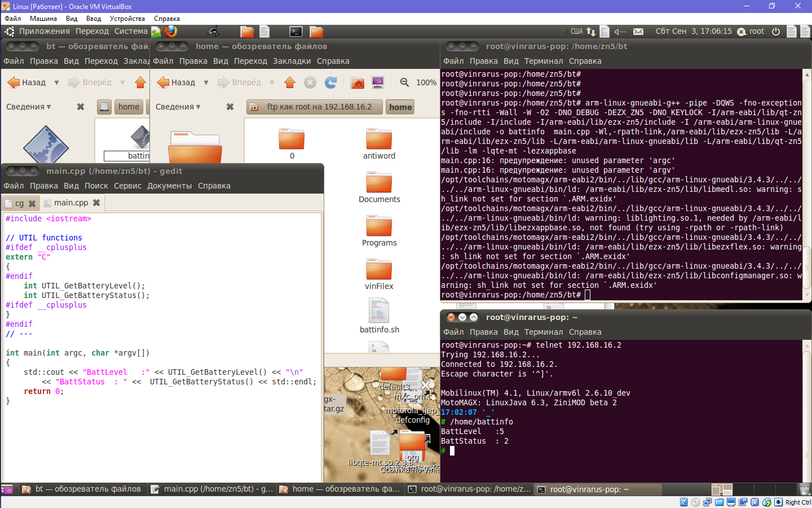This screenshot has height=508, width=812.
Task: Click the computer icon in home browser toolbar
Action: tap(378, 82)
